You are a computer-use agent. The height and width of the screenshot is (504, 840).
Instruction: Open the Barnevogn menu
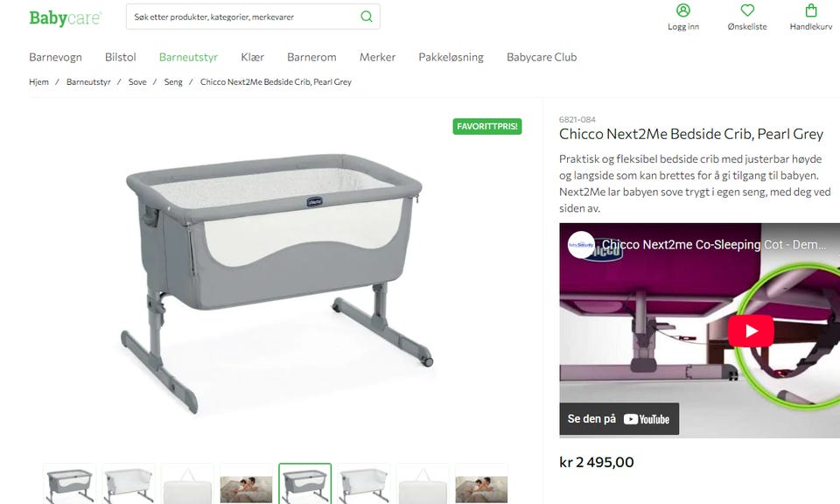[x=55, y=57]
